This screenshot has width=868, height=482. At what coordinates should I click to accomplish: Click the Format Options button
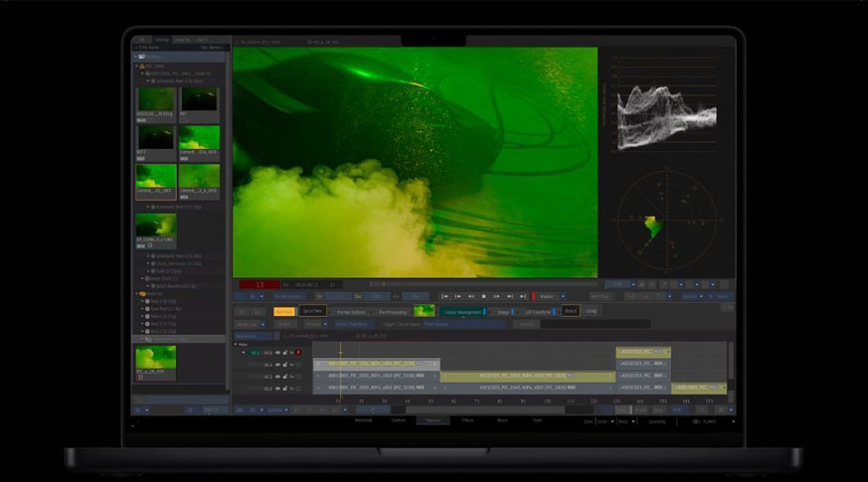[351, 312]
